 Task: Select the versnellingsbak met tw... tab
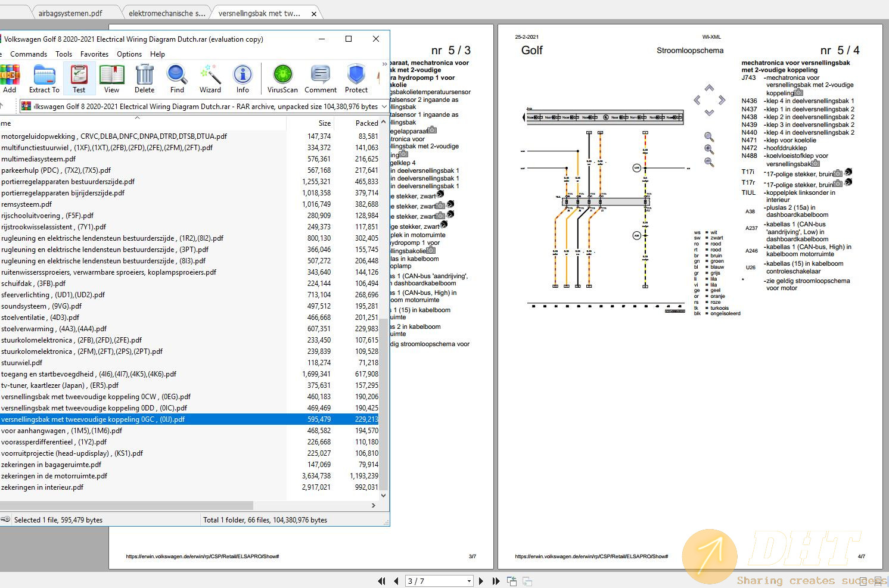[259, 13]
